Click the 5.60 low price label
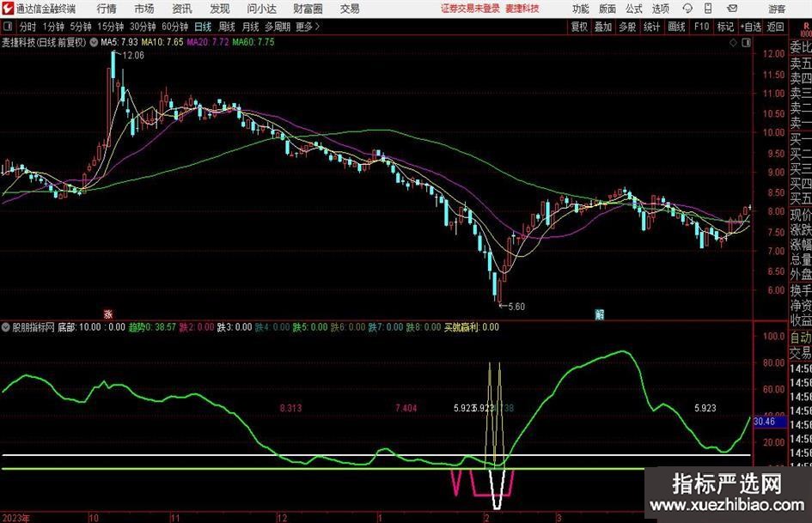Viewport: 812px width, 523px height. [x=516, y=307]
